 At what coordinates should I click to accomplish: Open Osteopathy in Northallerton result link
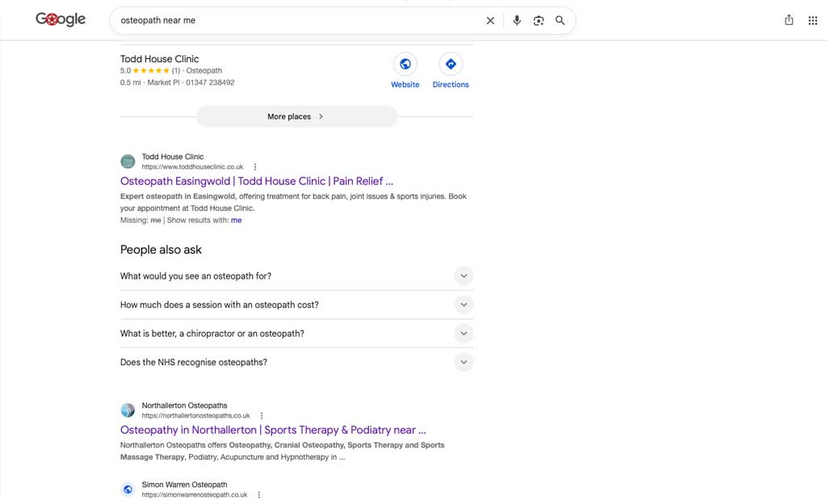(x=273, y=430)
